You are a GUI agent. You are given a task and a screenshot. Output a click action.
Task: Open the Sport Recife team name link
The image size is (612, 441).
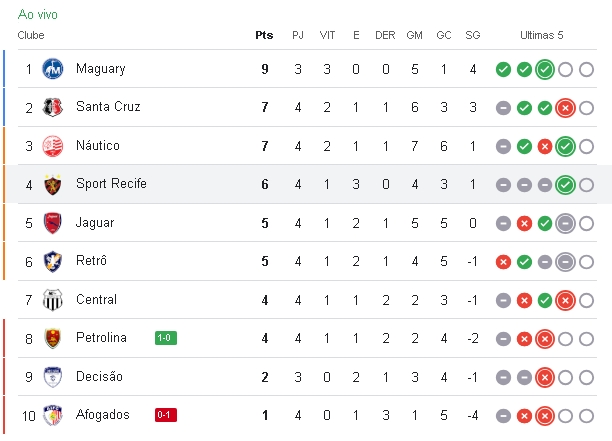pyautogui.click(x=111, y=183)
